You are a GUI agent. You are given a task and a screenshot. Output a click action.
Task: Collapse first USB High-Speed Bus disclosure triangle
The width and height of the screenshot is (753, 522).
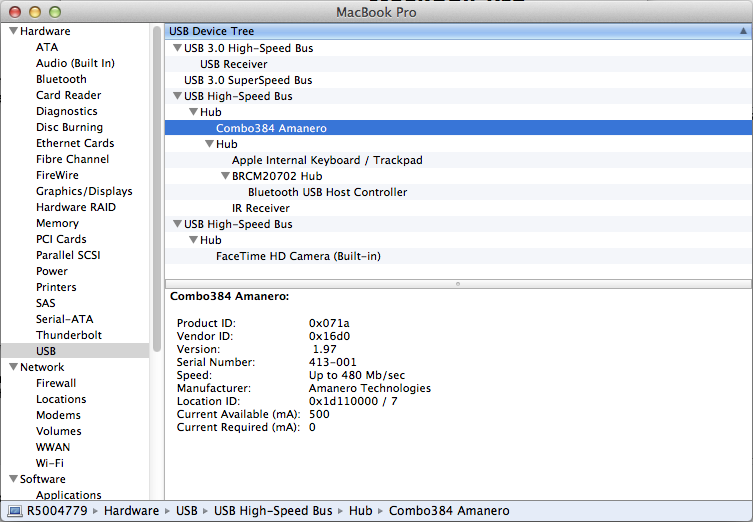click(x=177, y=96)
